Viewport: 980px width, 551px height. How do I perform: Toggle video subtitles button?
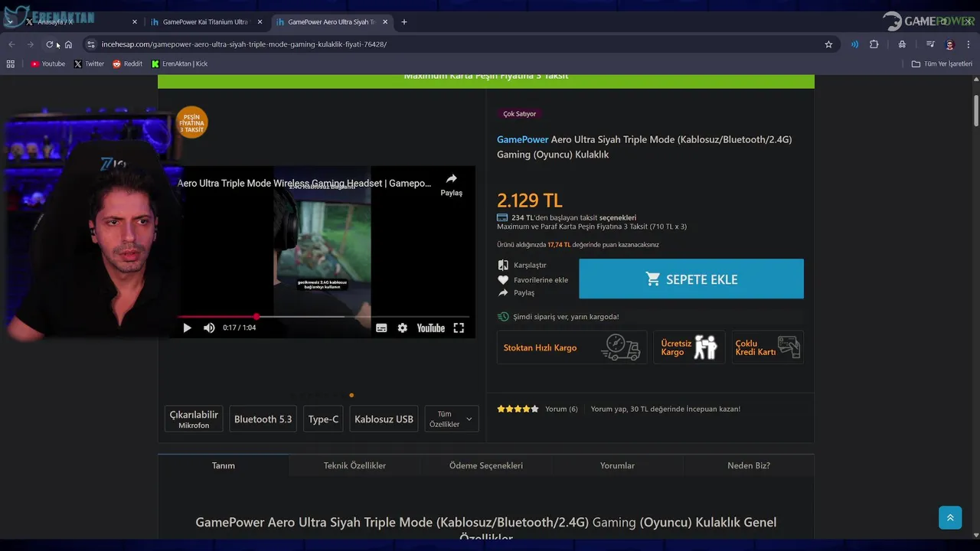click(x=381, y=328)
